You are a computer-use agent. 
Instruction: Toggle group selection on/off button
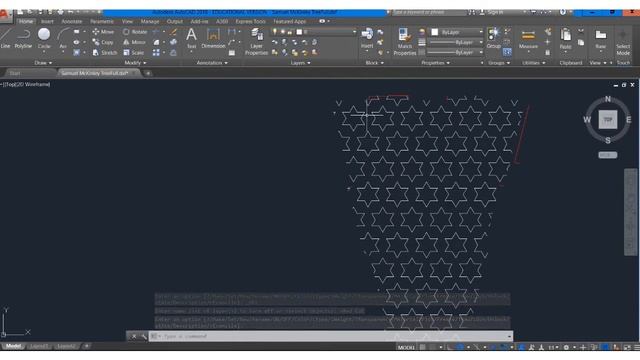pyautogui.click(x=507, y=52)
